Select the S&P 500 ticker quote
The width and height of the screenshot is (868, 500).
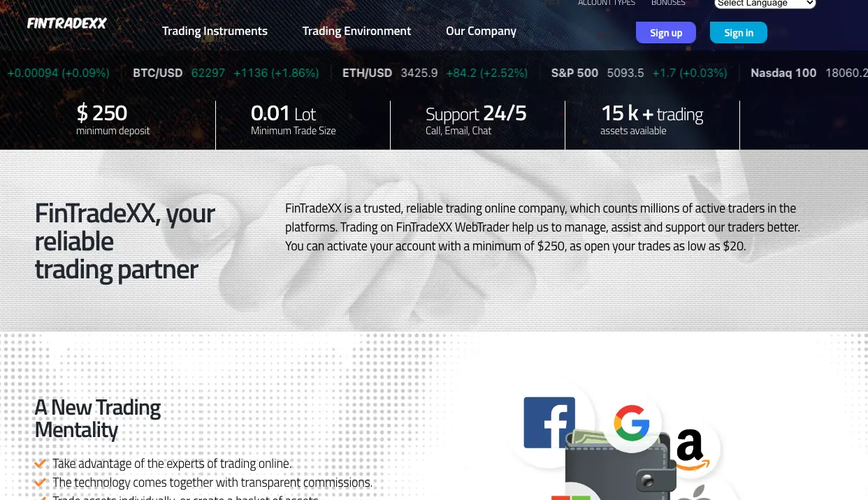click(639, 73)
